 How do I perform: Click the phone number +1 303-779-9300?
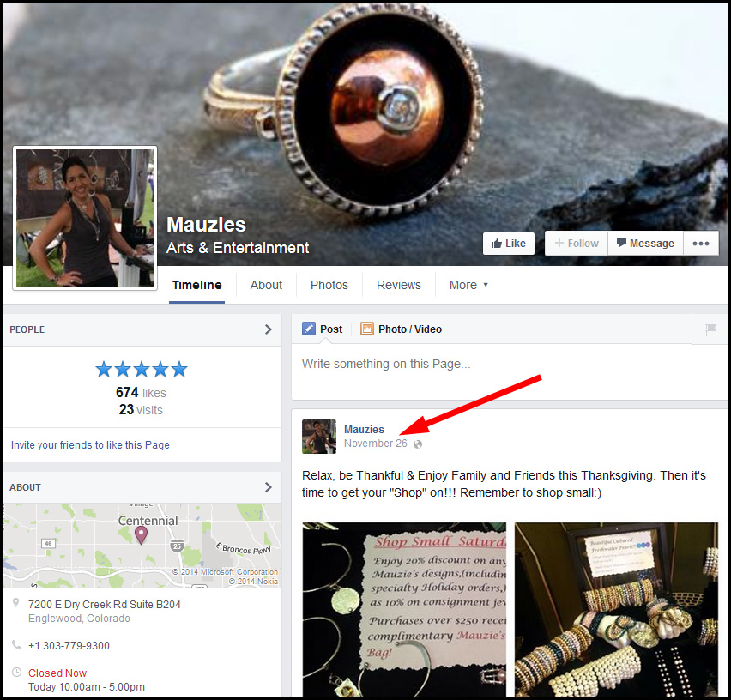click(69, 645)
